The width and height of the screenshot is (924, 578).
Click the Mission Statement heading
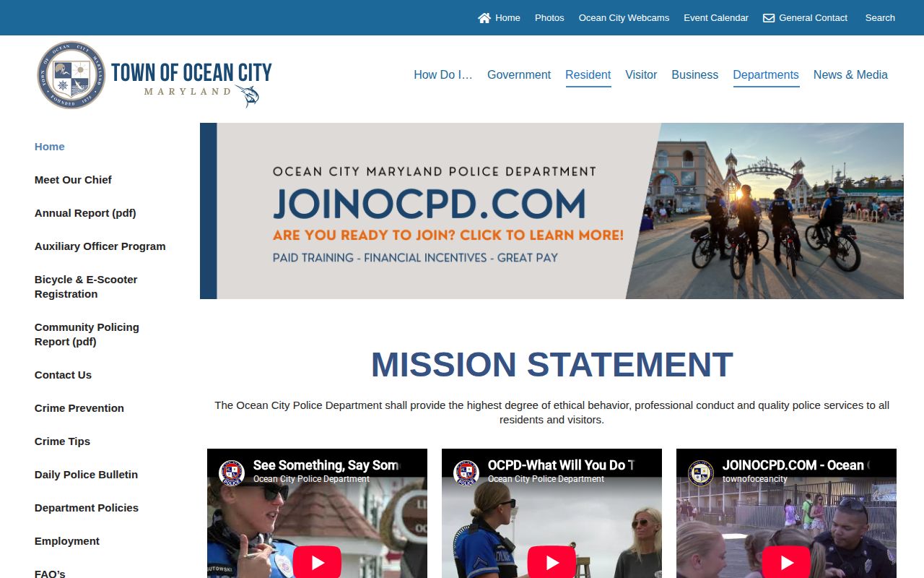click(x=552, y=365)
